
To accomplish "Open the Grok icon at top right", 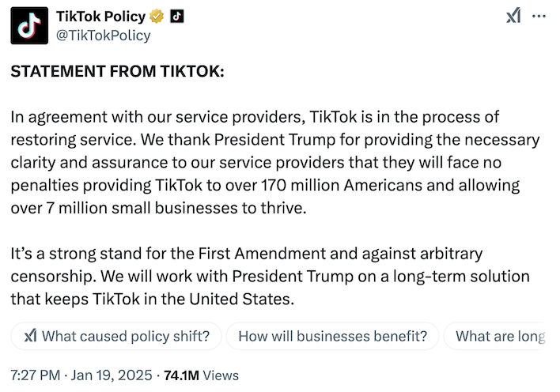I will tap(513, 17).
